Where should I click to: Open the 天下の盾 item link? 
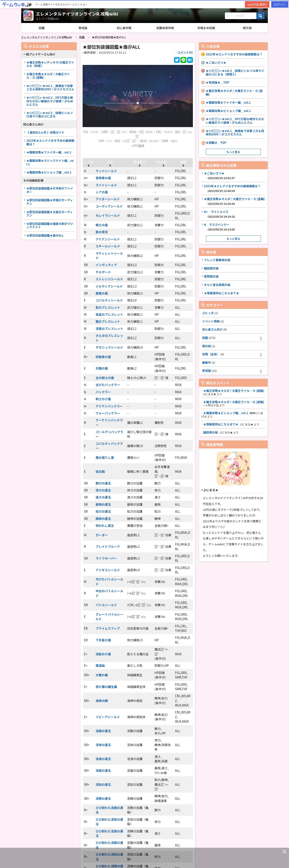pos(103,640)
